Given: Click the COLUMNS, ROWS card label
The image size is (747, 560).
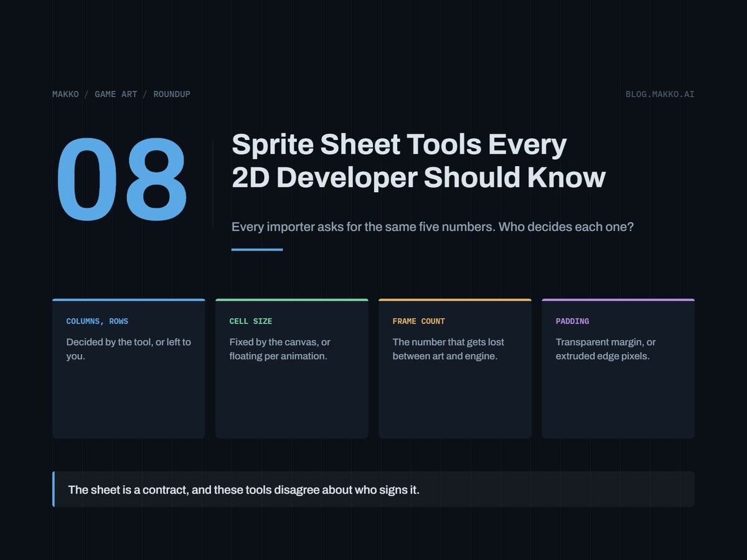Looking at the screenshot, I should [x=97, y=321].
